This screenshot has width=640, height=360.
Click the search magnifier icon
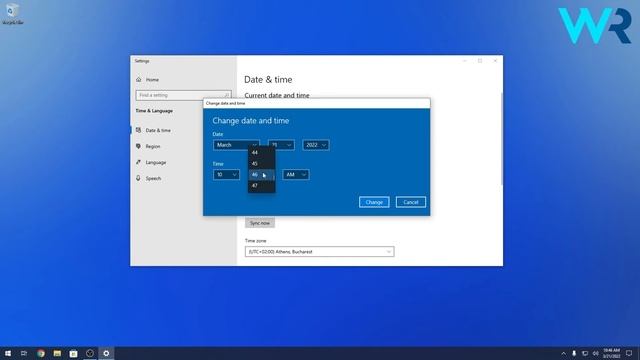click(x=227, y=95)
